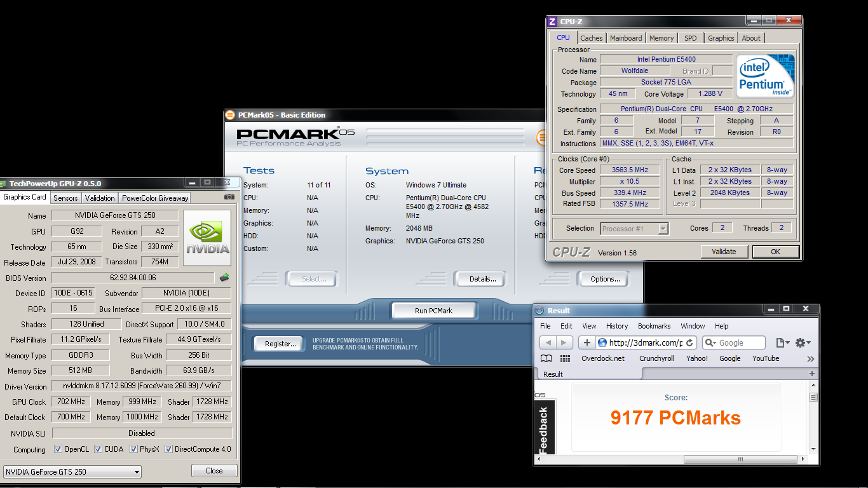The image size is (868, 488).
Task: Select the About tab in CPU-Z
Action: (x=751, y=38)
